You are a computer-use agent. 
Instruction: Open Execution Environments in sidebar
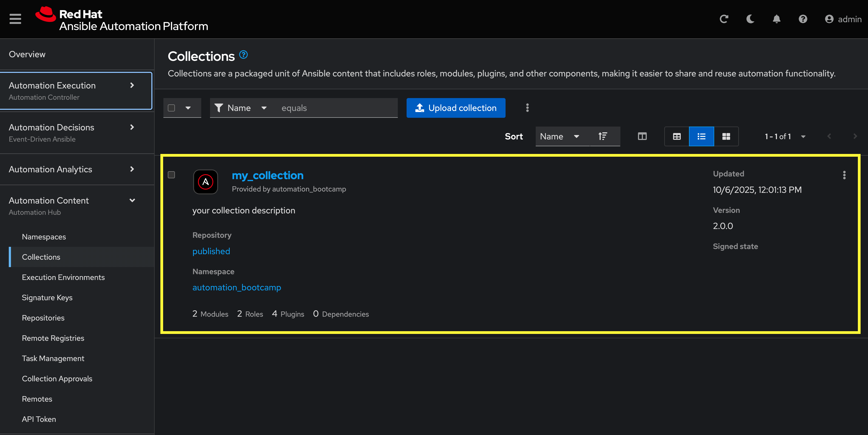63,277
